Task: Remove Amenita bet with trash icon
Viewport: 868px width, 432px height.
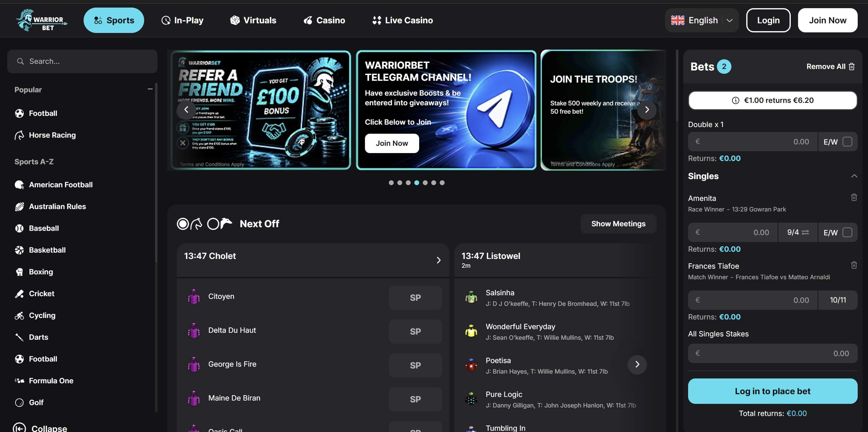Action: pos(853,197)
